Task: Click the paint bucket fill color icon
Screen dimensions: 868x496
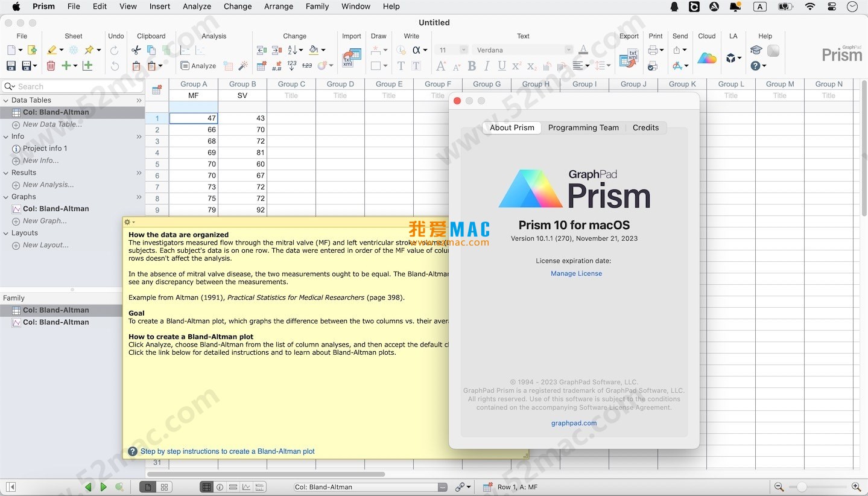Action: pyautogui.click(x=314, y=50)
